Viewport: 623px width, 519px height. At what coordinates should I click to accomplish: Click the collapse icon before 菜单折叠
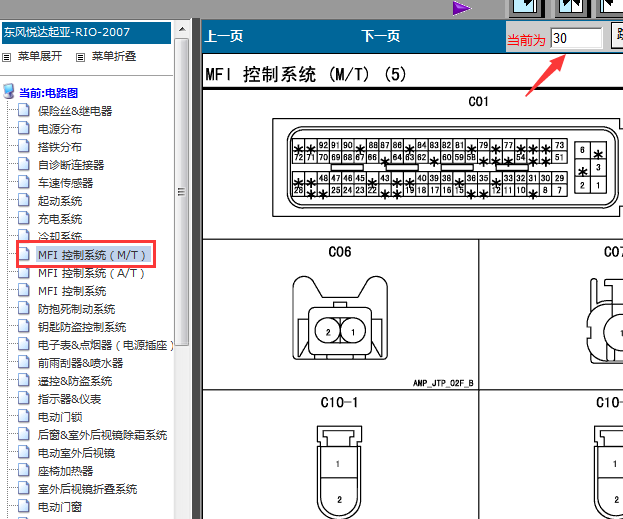(80, 58)
